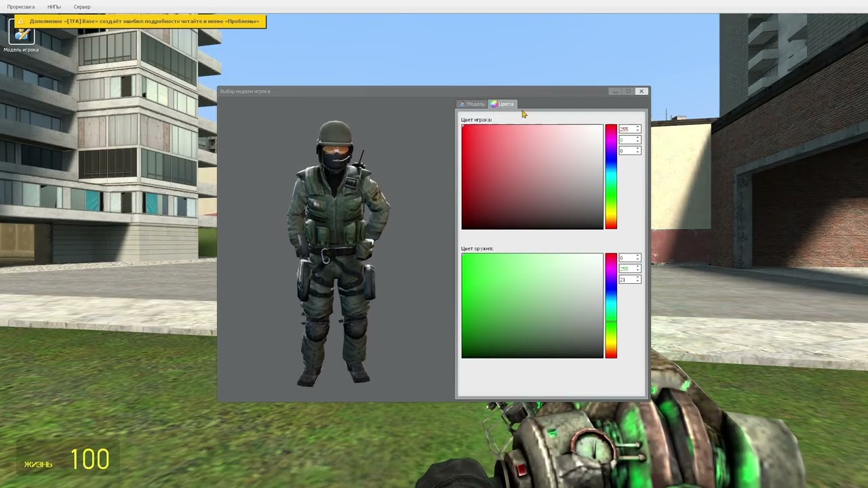Increase player color red with the up arrow

click(x=638, y=127)
